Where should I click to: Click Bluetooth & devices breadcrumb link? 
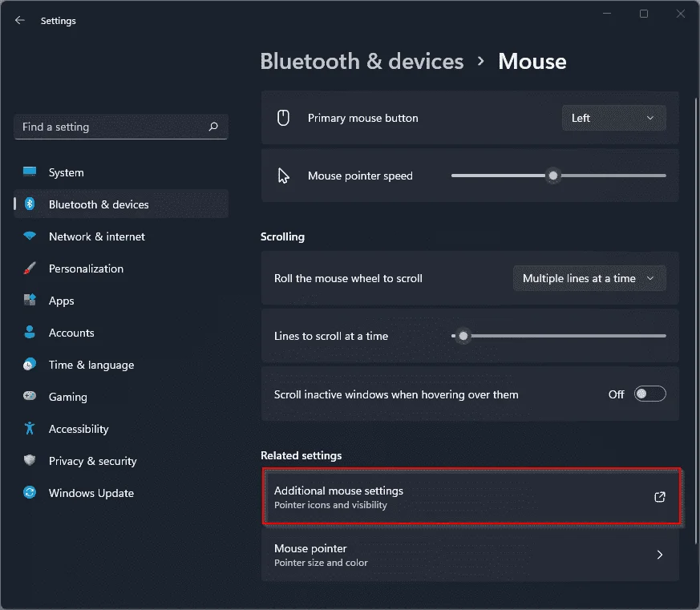[362, 61]
